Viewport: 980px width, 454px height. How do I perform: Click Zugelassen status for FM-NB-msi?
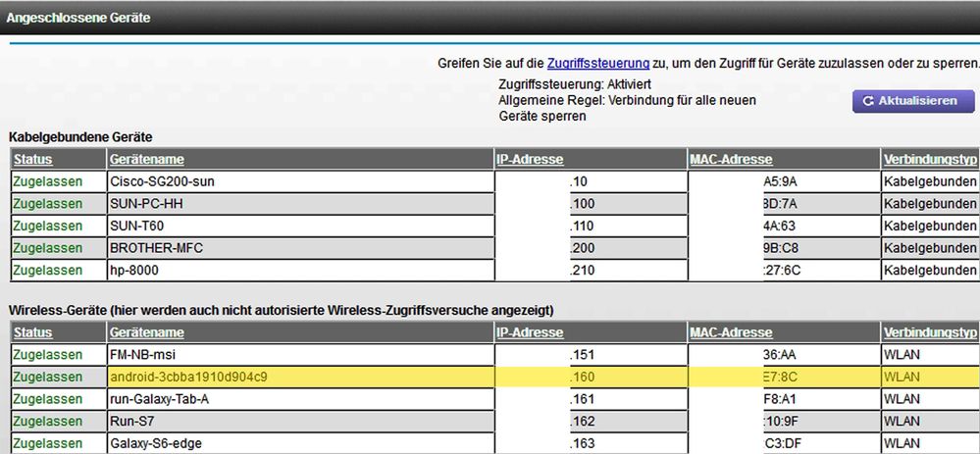[47, 355]
